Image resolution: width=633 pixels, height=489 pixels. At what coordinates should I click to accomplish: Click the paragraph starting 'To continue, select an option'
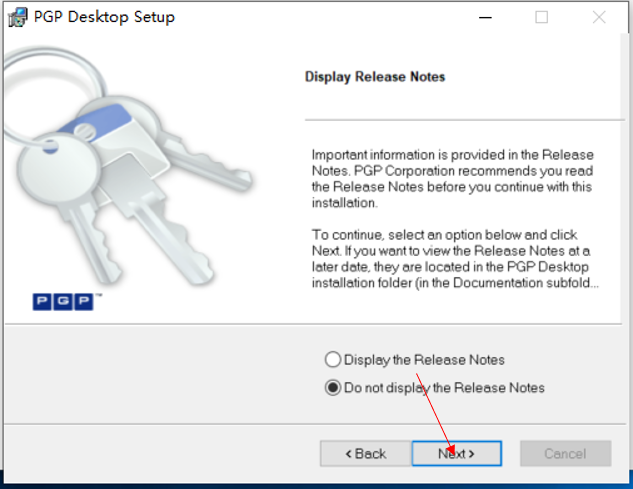pyautogui.click(x=455, y=258)
